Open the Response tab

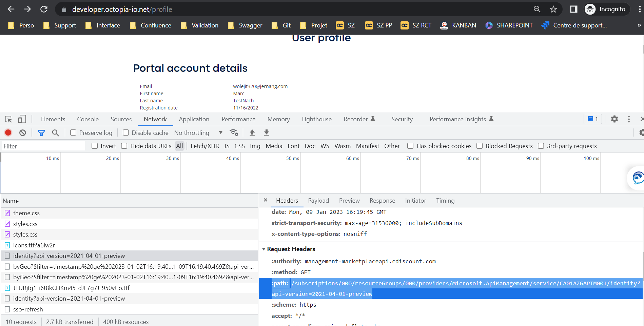click(382, 201)
